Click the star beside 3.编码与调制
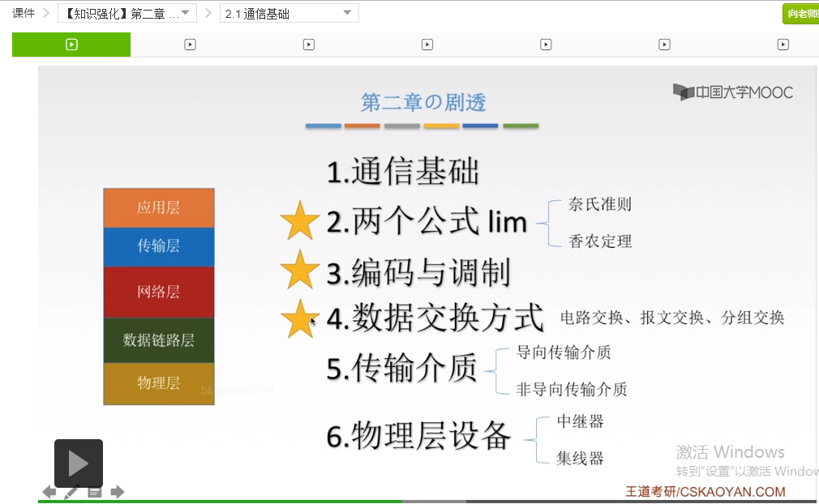This screenshot has width=819, height=504. pos(300,270)
